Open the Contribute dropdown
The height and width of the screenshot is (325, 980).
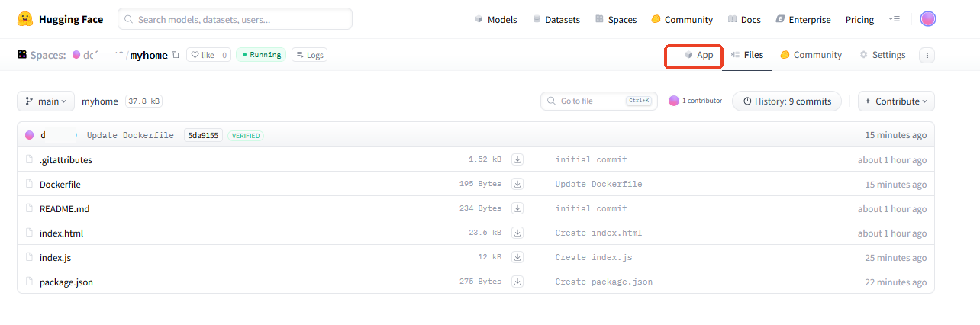pyautogui.click(x=896, y=101)
